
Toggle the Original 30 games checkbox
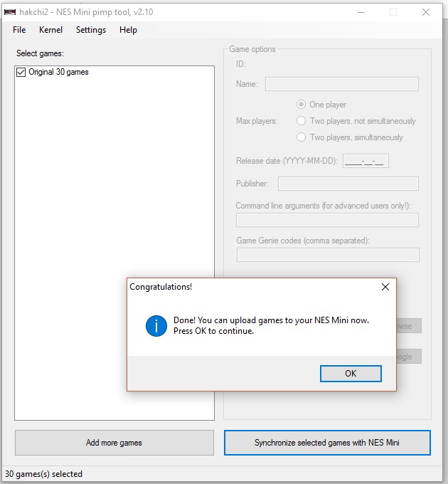coord(21,72)
